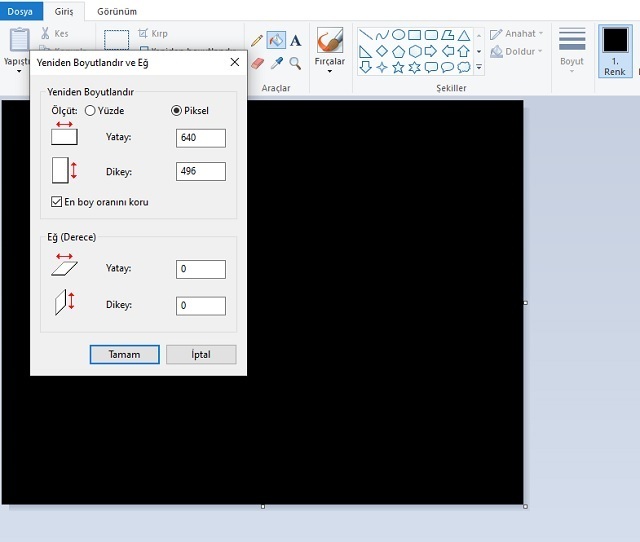Expand the Anahat outline dropdown

[x=519, y=34]
